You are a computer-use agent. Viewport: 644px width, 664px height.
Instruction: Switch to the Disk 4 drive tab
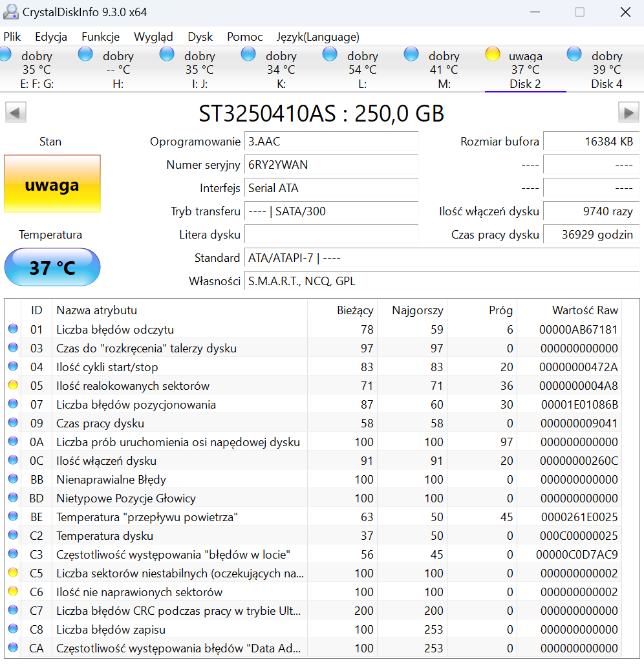pyautogui.click(x=606, y=70)
